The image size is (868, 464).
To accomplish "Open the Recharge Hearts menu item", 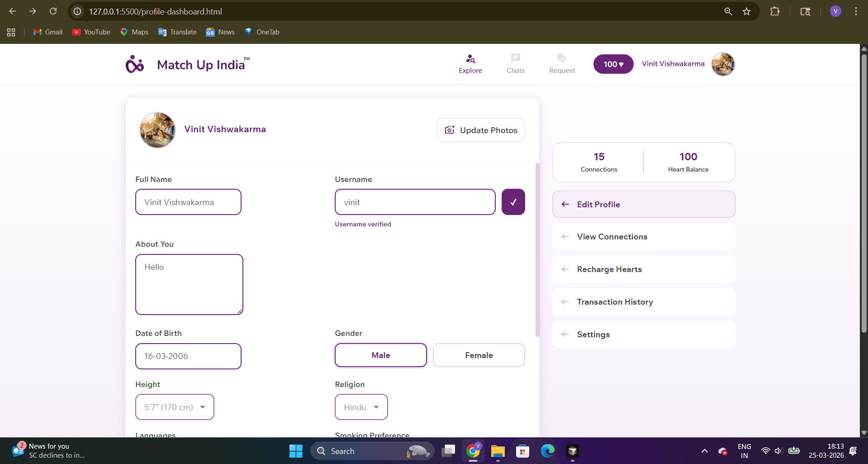I will 644,269.
